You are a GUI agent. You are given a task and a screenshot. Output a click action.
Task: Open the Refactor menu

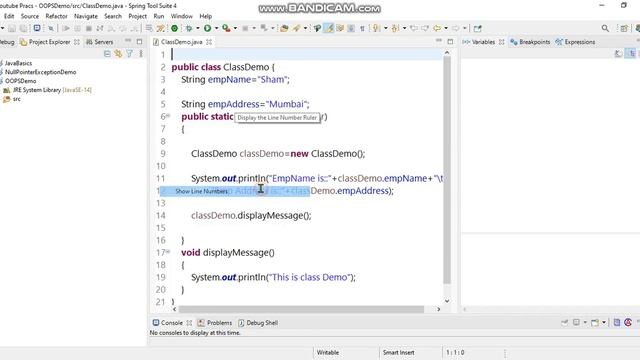[56, 16]
